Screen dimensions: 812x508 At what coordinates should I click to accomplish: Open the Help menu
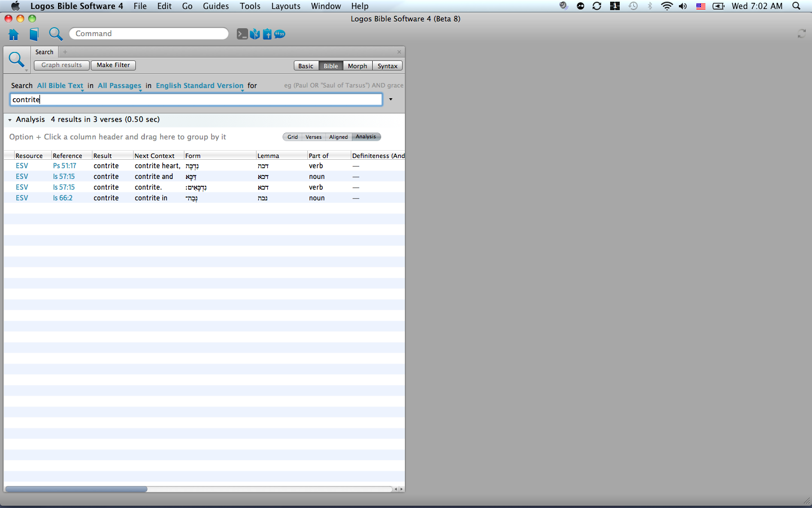tap(360, 6)
